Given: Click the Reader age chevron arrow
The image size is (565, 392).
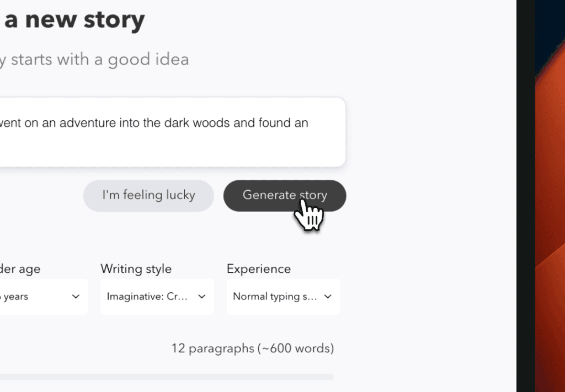Looking at the screenshot, I should coord(76,297).
